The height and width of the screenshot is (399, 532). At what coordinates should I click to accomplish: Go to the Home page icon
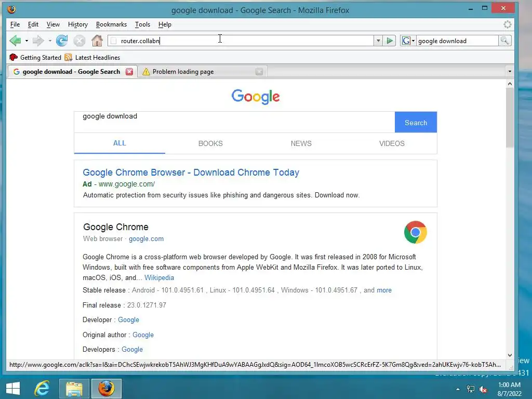(97, 41)
